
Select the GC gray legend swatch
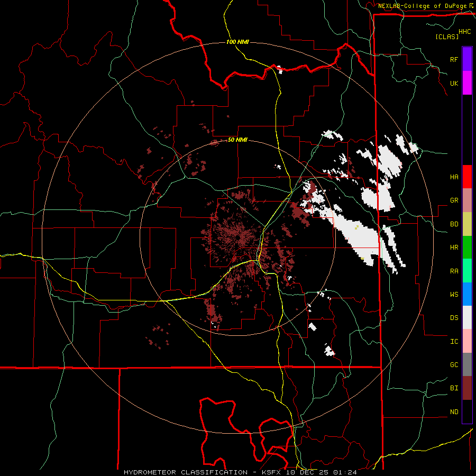tap(467, 364)
